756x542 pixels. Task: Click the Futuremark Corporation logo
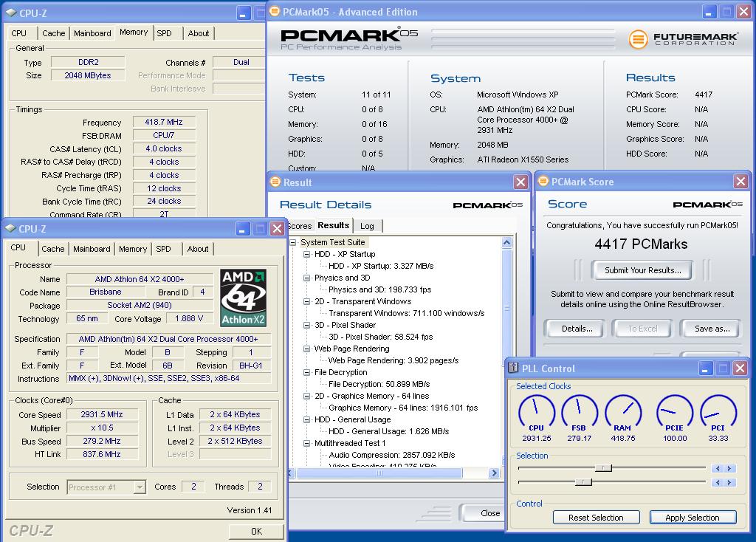click(x=683, y=39)
